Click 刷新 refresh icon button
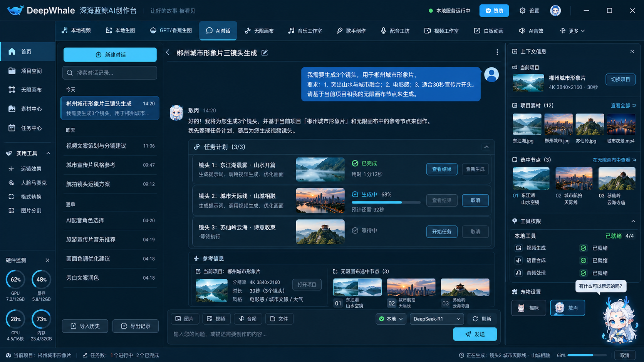 481,319
